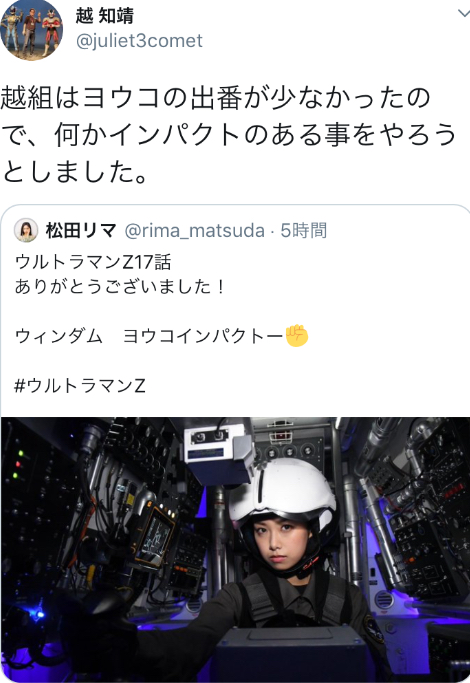
Task: Click the 5時間 timestamp
Action: [x=304, y=230]
